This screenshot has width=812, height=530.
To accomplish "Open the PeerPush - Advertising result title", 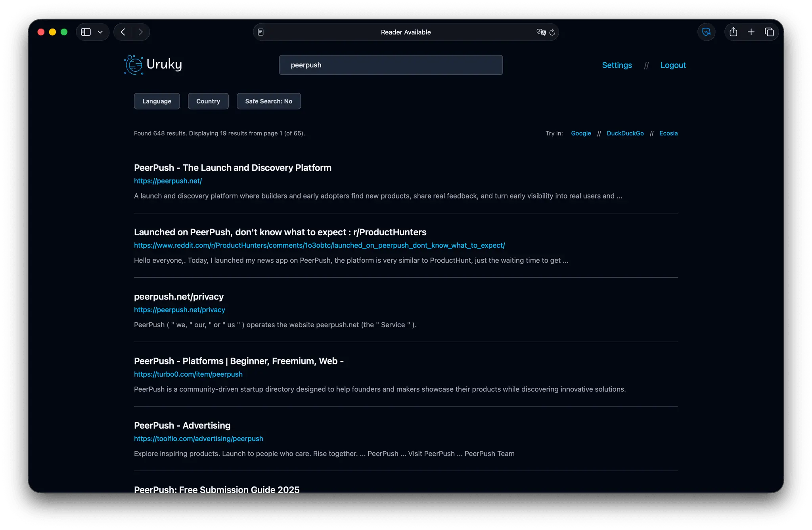I will click(x=182, y=425).
